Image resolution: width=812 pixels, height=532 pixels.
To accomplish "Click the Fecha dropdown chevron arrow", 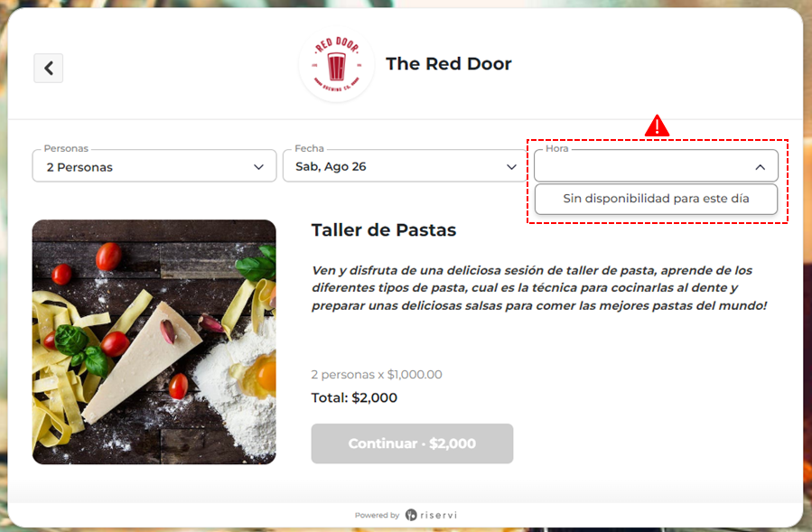I will (511, 167).
